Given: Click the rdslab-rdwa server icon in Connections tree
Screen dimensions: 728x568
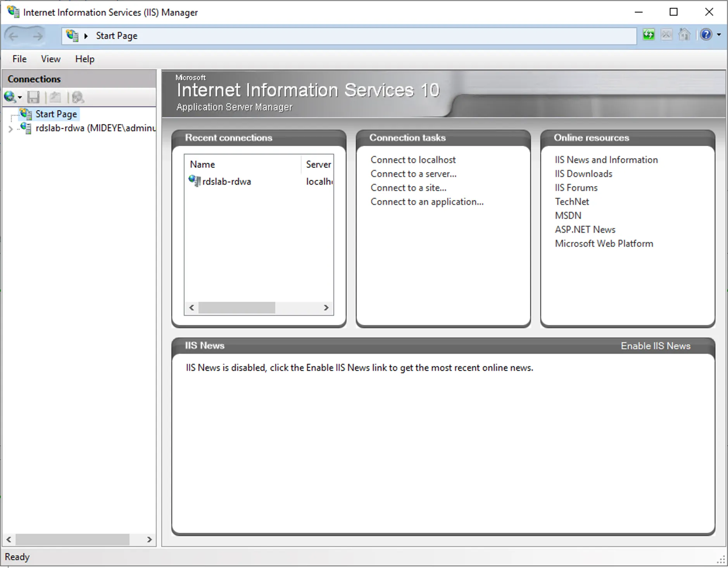Looking at the screenshot, I should point(26,128).
